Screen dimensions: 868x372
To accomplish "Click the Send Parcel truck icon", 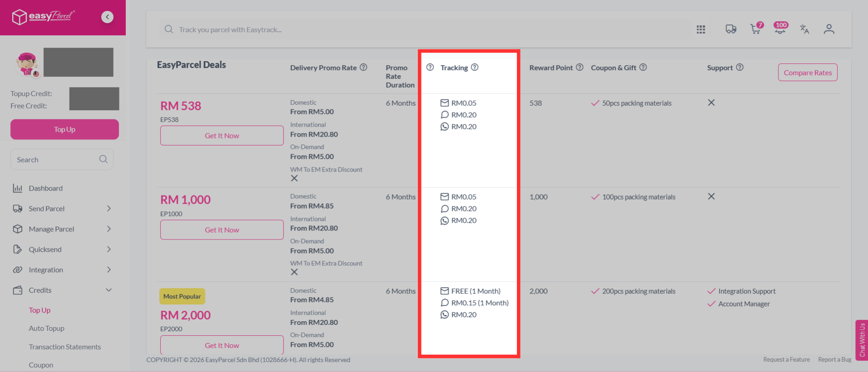I will (x=18, y=209).
